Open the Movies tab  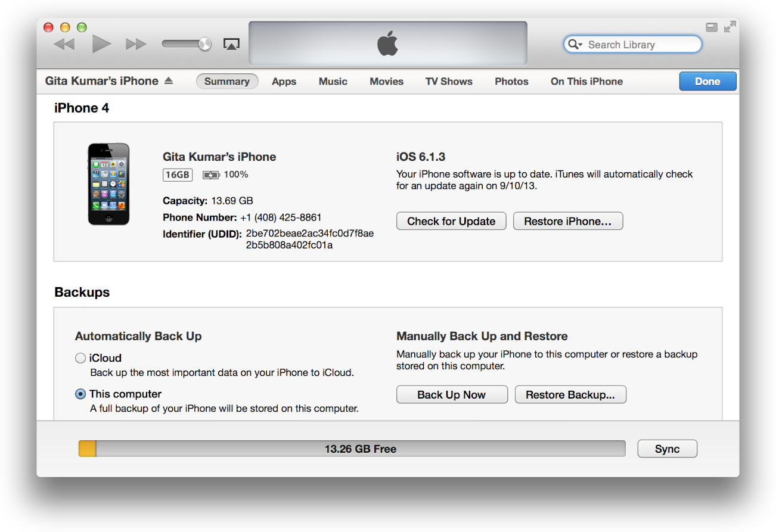387,82
